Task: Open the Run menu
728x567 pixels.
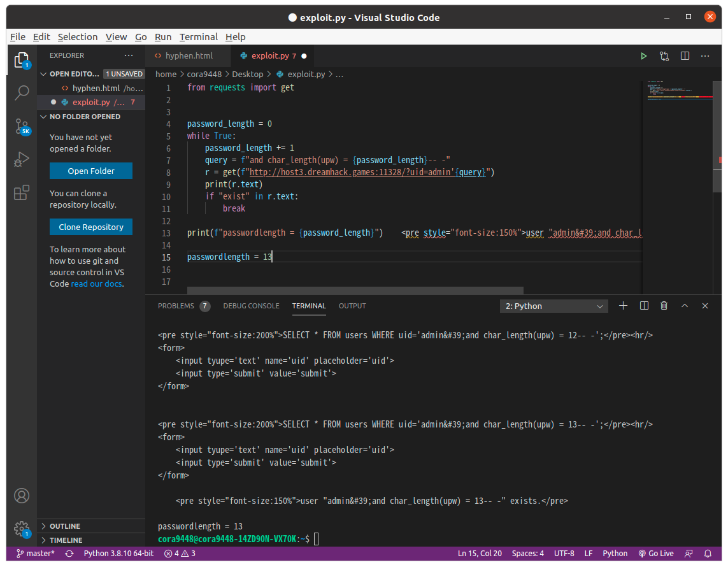Action: pos(163,37)
